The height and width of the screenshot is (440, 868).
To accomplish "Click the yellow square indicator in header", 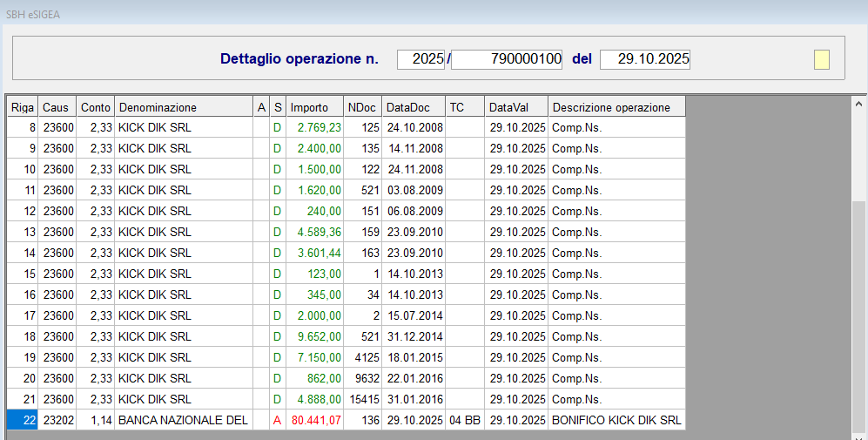I will pyautogui.click(x=821, y=59).
